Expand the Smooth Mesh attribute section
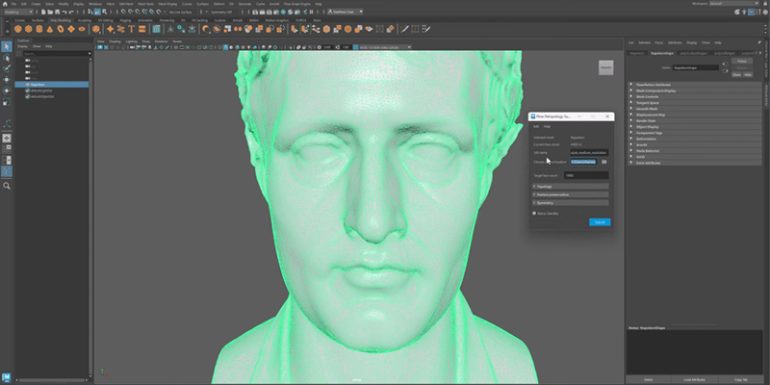Image resolution: width=770 pixels, height=385 pixels. click(x=694, y=109)
